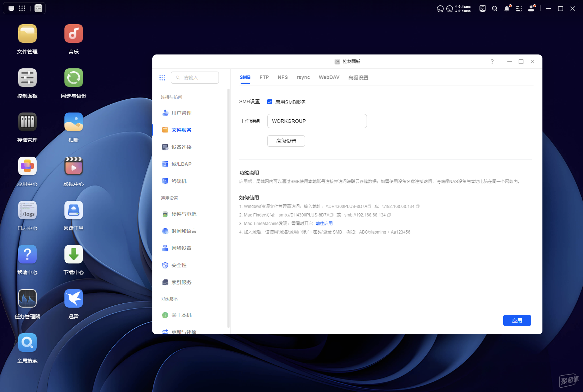Open the 网盘工具 cloud drive icon
The image size is (583, 392).
point(74,210)
